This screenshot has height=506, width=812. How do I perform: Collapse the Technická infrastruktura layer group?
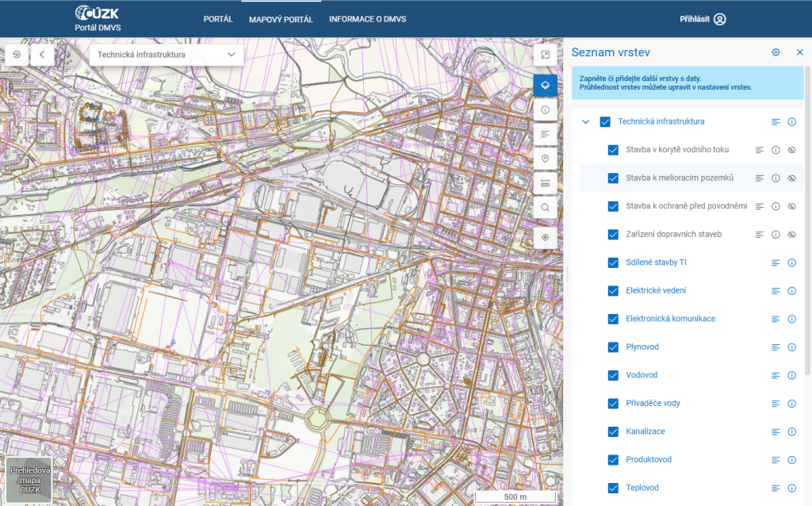tap(586, 121)
